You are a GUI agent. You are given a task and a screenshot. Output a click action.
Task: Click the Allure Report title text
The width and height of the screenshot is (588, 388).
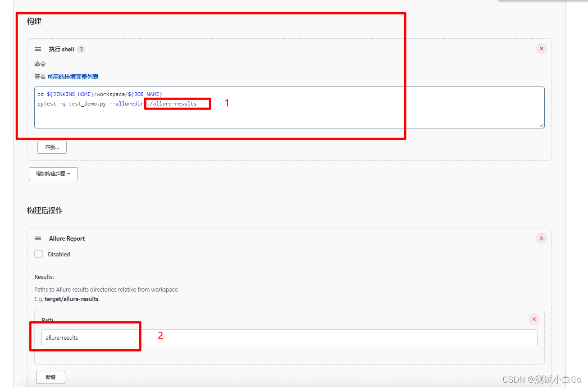[67, 238]
